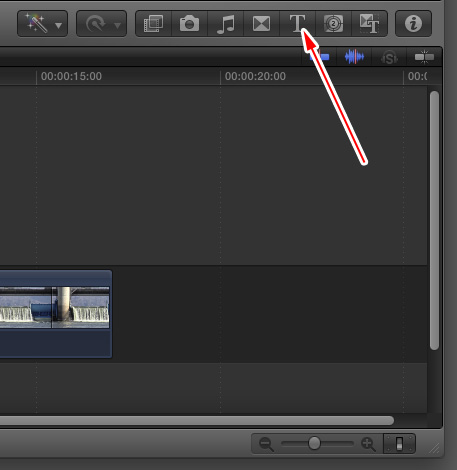
Task: Show the Themes browser
Action: pyautogui.click(x=369, y=24)
